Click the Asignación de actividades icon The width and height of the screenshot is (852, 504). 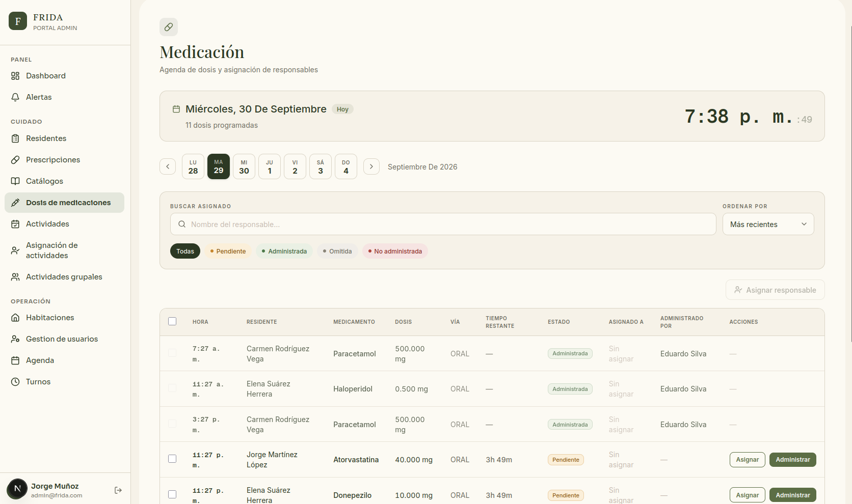[15, 250]
